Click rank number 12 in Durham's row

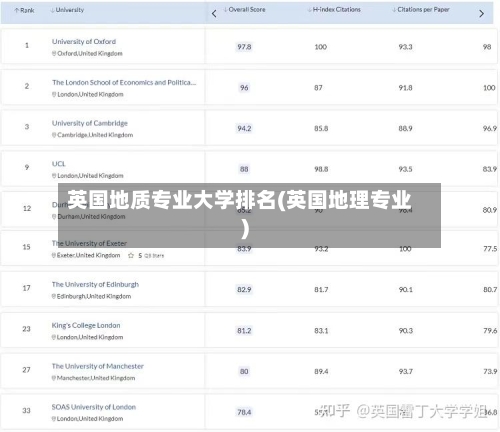pos(27,208)
